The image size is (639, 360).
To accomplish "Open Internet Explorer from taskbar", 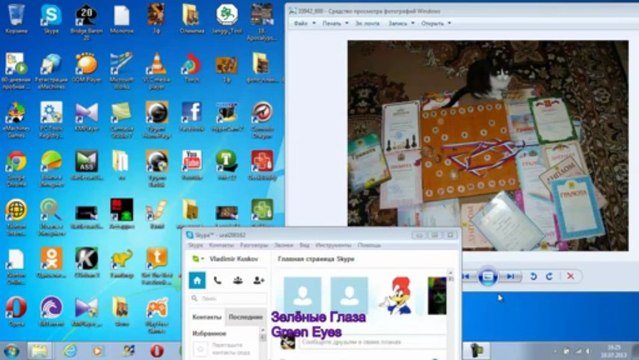I will (x=70, y=351).
